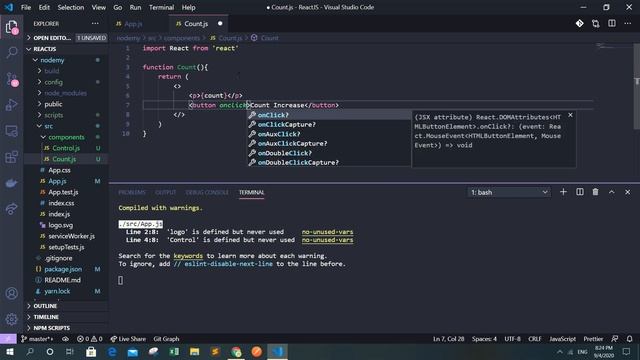The image size is (640, 360).
Task: Open the Live Share view in activity bar
Action: (x=11, y=209)
